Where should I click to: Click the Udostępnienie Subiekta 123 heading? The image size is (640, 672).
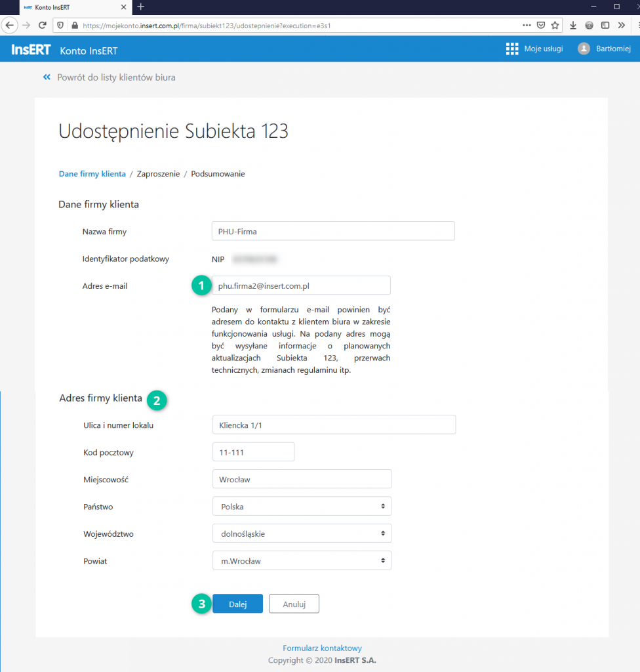coord(174,131)
